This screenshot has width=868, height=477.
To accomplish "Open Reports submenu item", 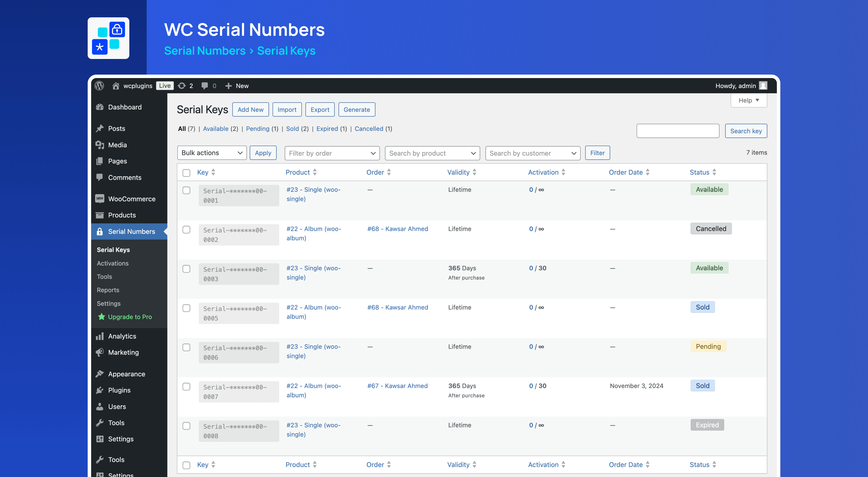I will click(108, 290).
